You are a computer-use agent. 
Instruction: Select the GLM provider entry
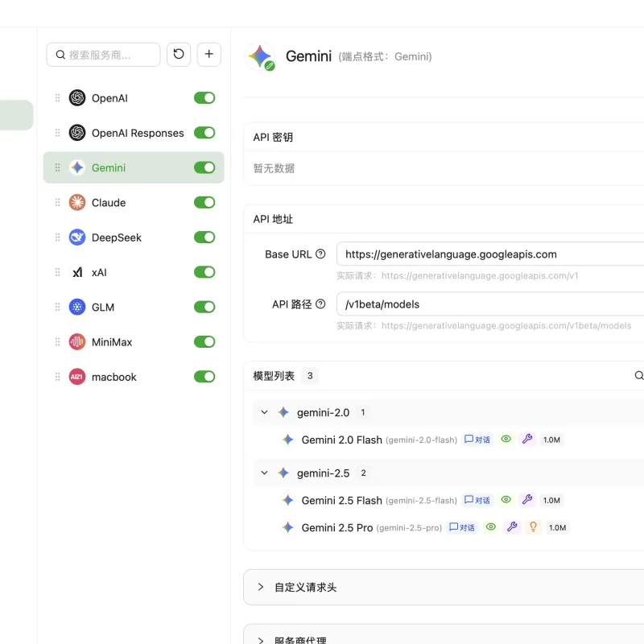134,308
